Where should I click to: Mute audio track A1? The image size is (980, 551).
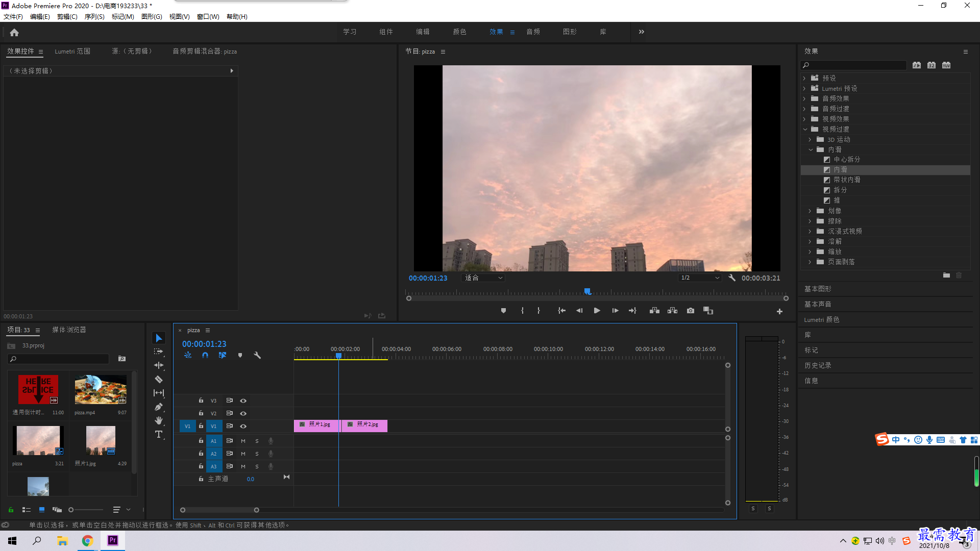[x=243, y=441]
